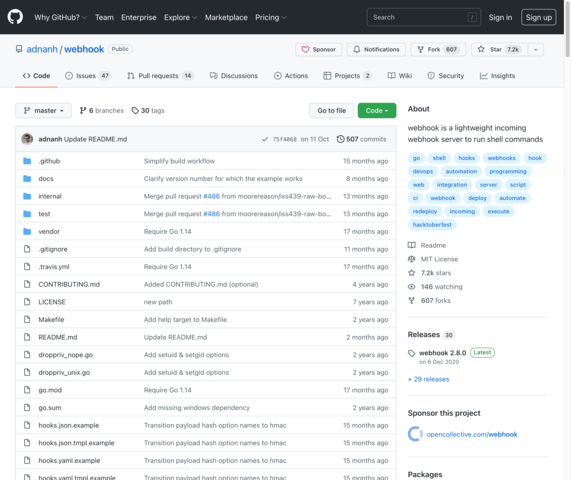
Task: Click into the Search input field
Action: click(424, 17)
